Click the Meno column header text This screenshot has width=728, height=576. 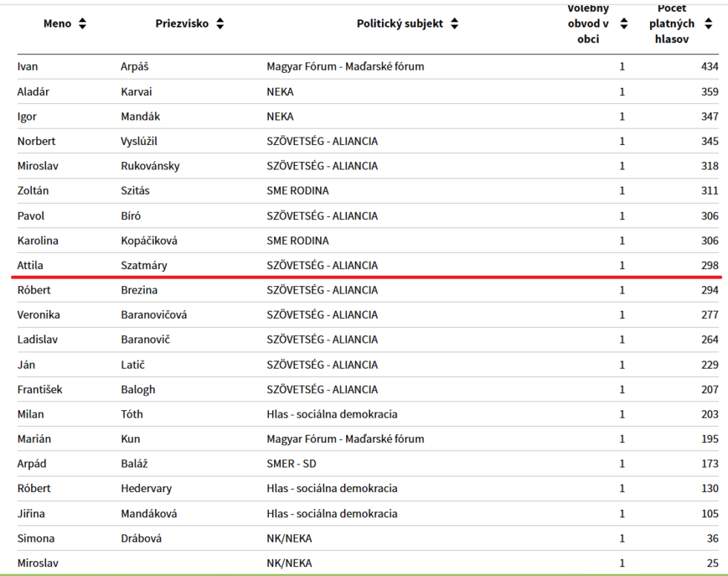[57, 24]
